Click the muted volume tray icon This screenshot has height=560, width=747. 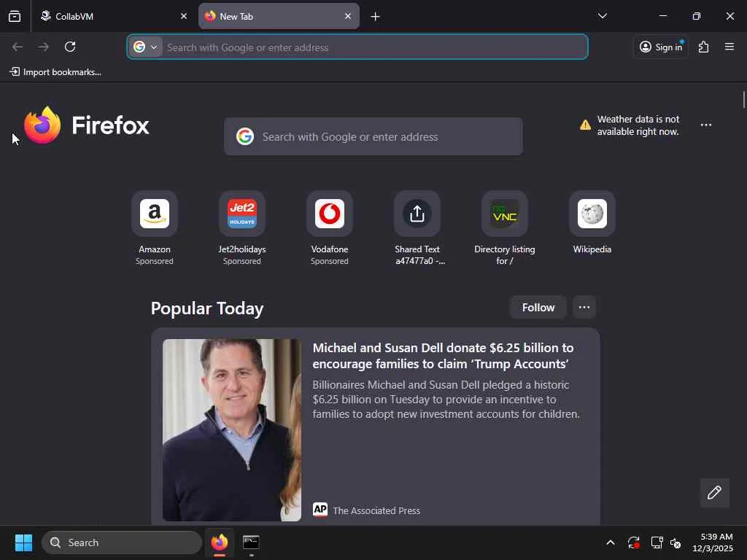[676, 542]
